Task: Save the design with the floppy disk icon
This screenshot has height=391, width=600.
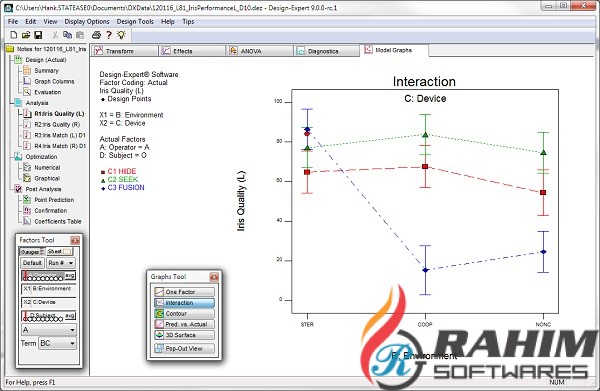Action: pyautogui.click(x=38, y=35)
